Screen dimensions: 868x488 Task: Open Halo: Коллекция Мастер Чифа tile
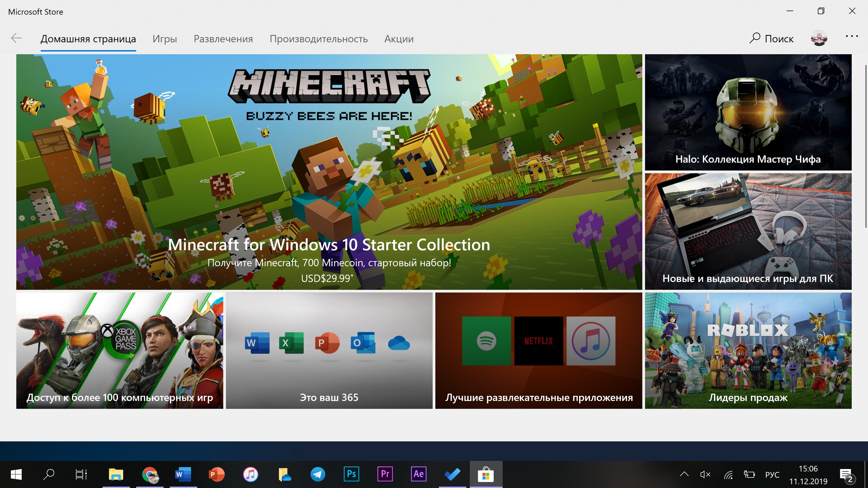tap(748, 112)
